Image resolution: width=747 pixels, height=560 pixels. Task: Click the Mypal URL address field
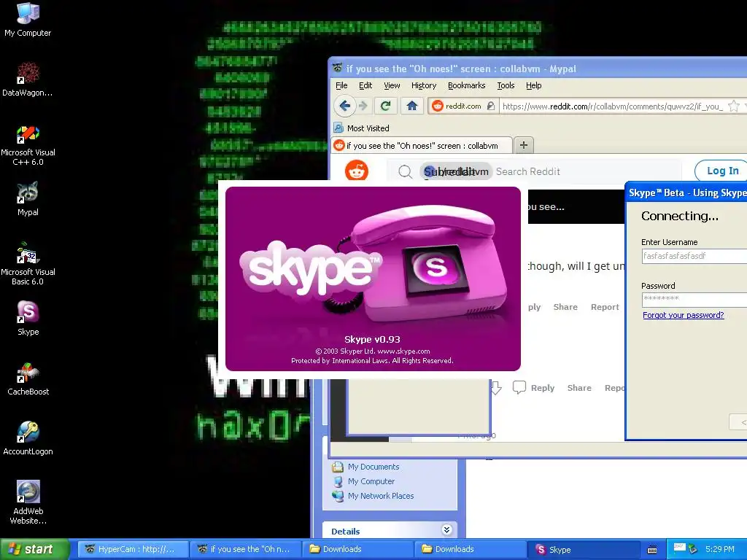click(612, 106)
